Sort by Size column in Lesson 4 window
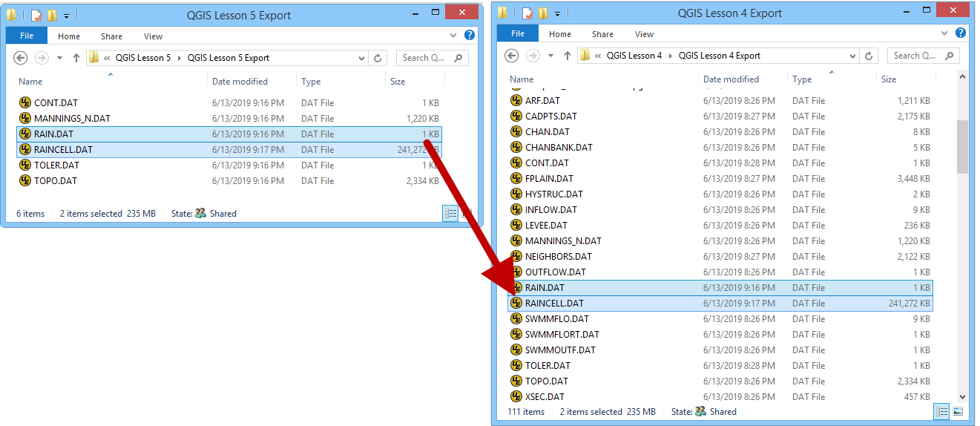The width and height of the screenshot is (980, 426). (x=889, y=79)
